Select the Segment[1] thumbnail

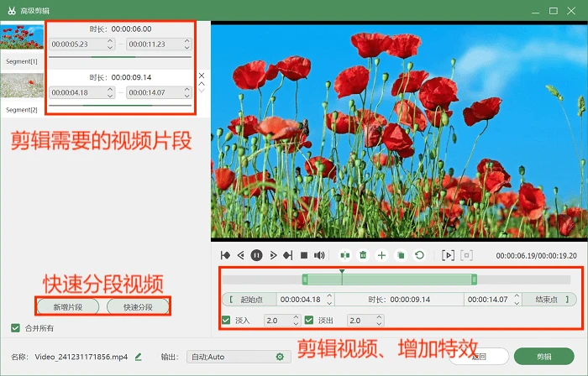click(x=22, y=37)
